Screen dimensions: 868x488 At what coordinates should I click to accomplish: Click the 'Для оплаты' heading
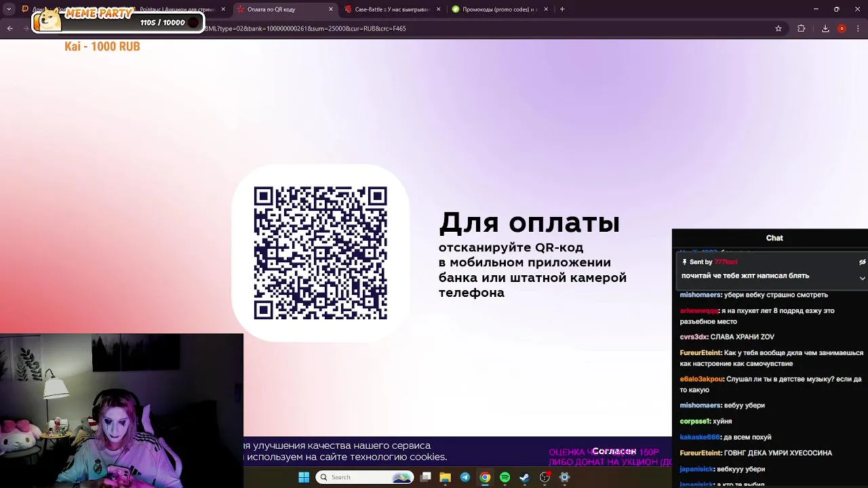[529, 223]
